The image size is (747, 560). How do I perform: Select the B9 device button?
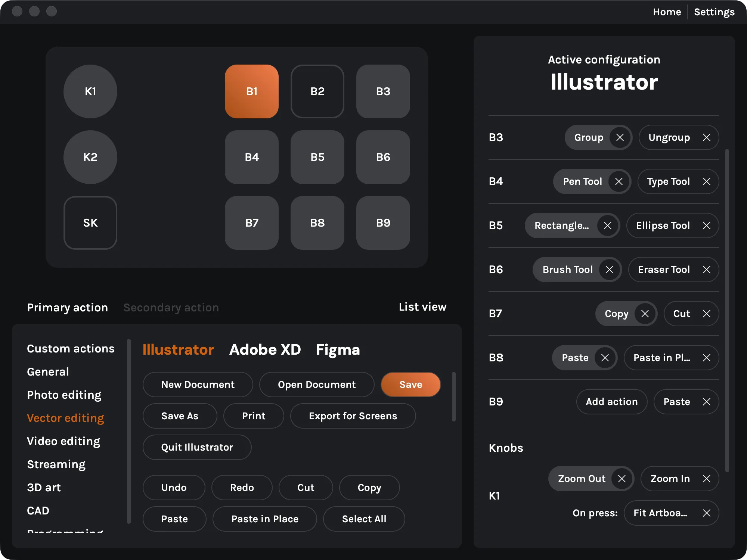click(x=383, y=223)
